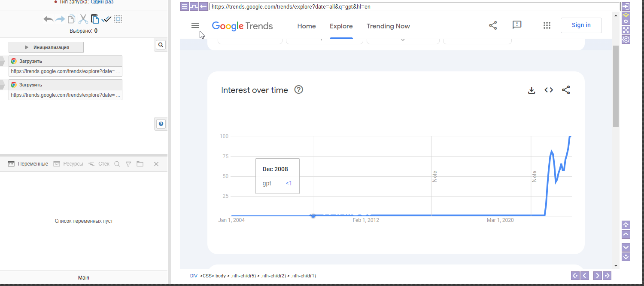Expand the Инициализация section

[46, 47]
